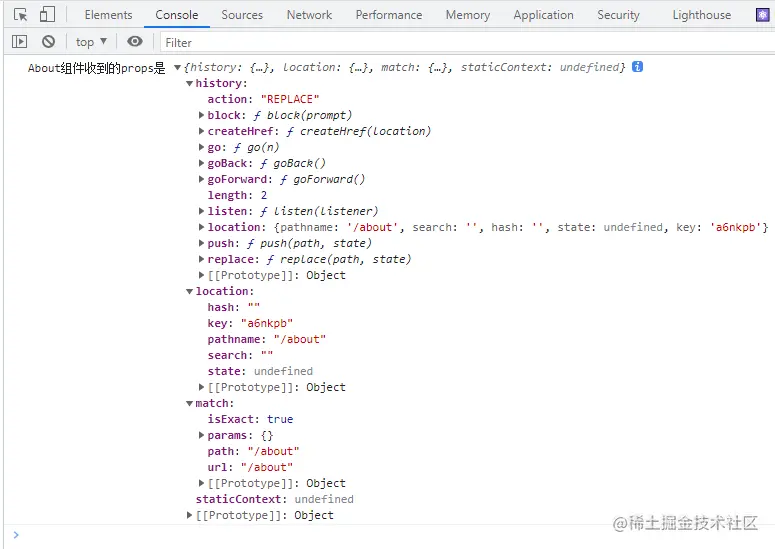
Task: Expand the Prototype under location
Action: pyautogui.click(x=201, y=387)
